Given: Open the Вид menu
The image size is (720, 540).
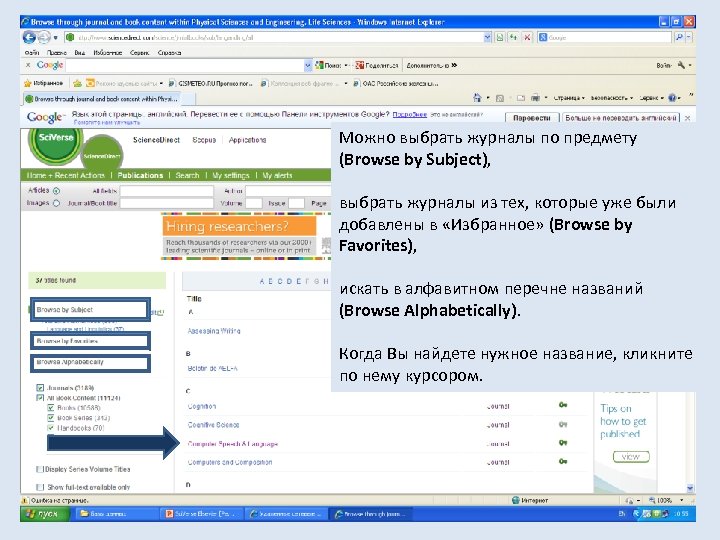Looking at the screenshot, I should click(79, 53).
